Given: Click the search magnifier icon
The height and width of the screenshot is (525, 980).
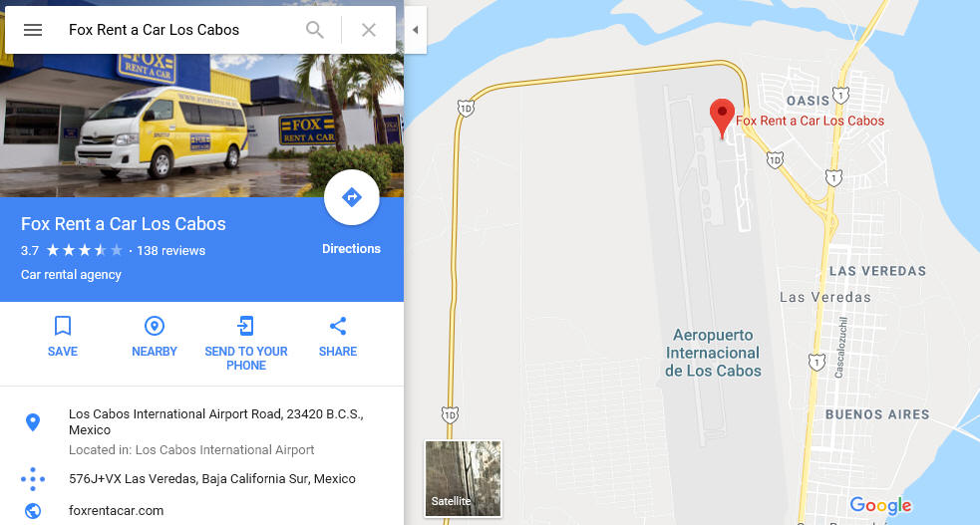Looking at the screenshot, I should pos(314,29).
